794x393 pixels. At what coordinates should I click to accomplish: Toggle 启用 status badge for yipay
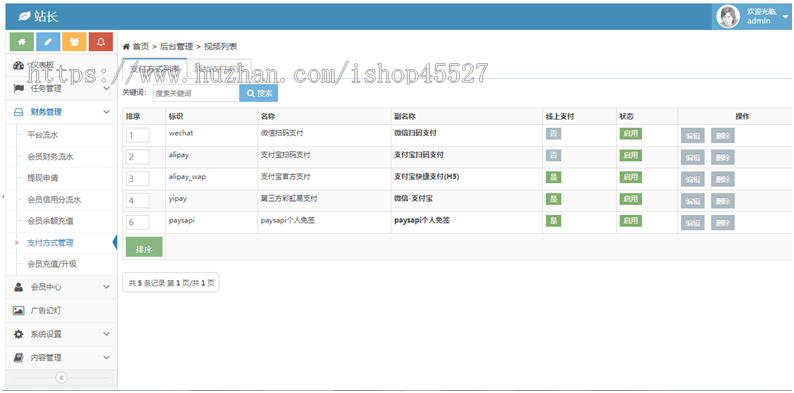(x=630, y=199)
